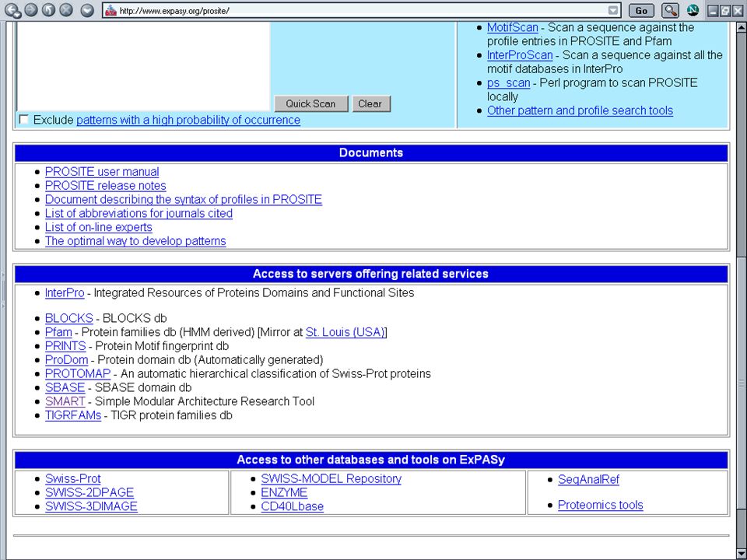Image resolution: width=747 pixels, height=560 pixels.
Task: Stop loading with the Stop icon
Action: click(66, 9)
